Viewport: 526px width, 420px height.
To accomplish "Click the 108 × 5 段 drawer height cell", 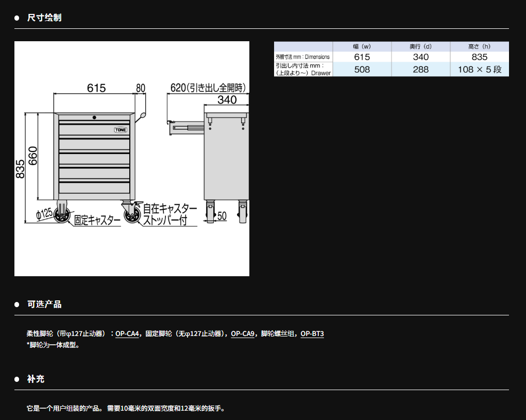I will (479, 70).
